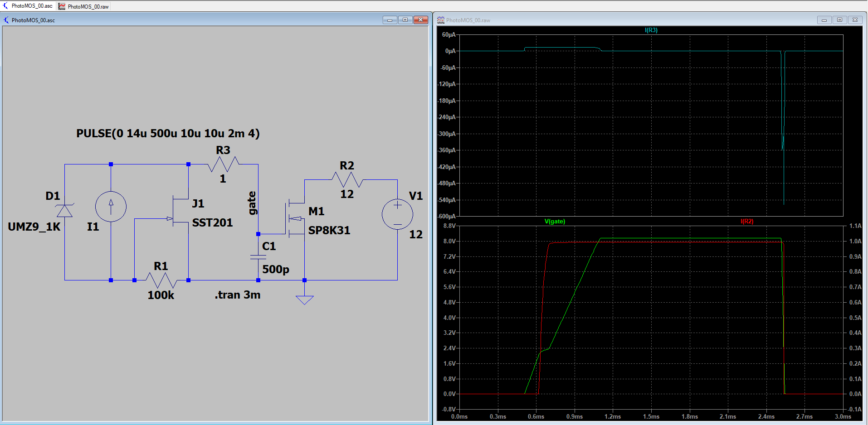Click the MOSFET M1 symbol

click(296, 218)
